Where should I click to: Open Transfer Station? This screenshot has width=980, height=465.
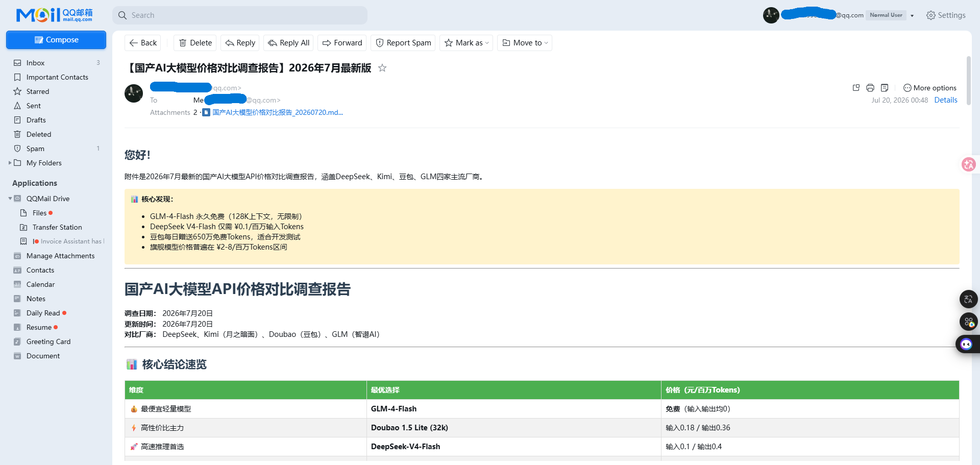coord(56,227)
